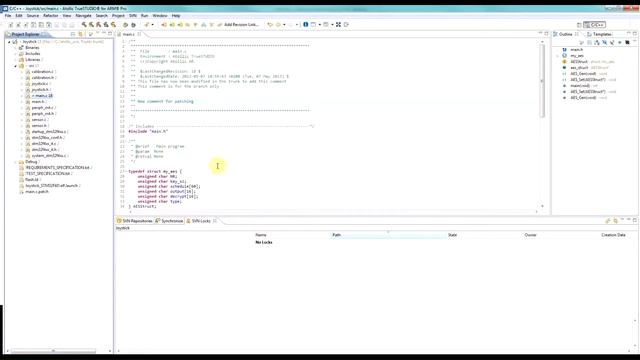This screenshot has height=360, width=640.
Task: Toggle the black square Outline toolbar icon
Action: pos(627,42)
